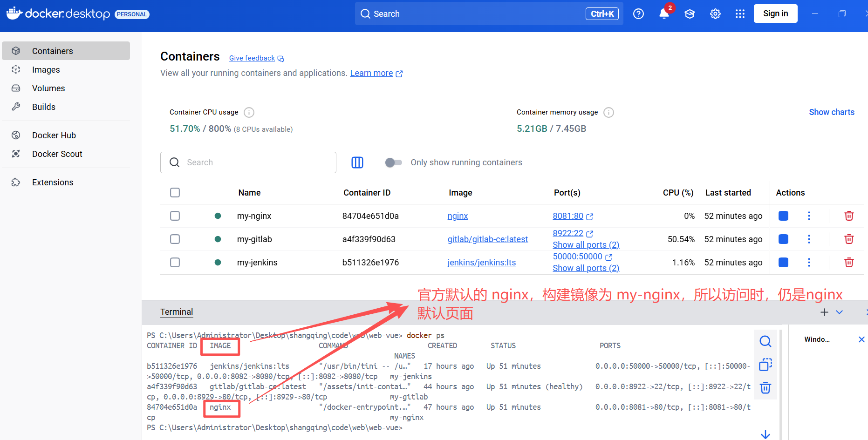Open the nginx image link
Image resolution: width=868 pixels, height=440 pixels.
(x=458, y=216)
